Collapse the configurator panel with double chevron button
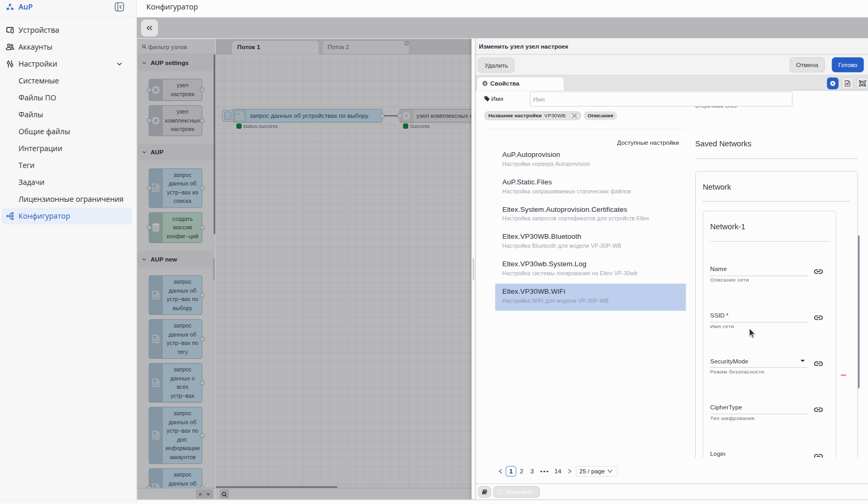Viewport: 868px width, 504px height. (x=150, y=28)
